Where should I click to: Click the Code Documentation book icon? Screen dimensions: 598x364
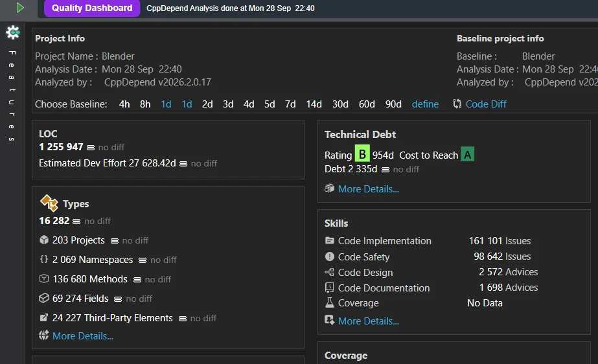pos(330,288)
